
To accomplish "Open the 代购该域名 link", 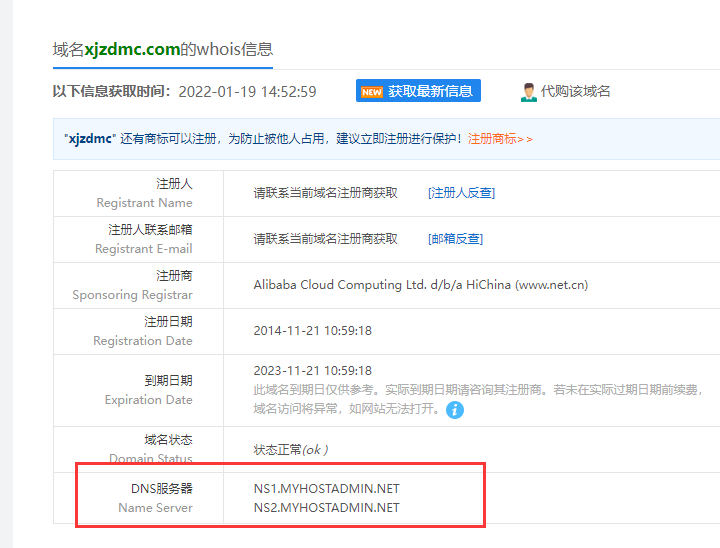I will coord(575,92).
